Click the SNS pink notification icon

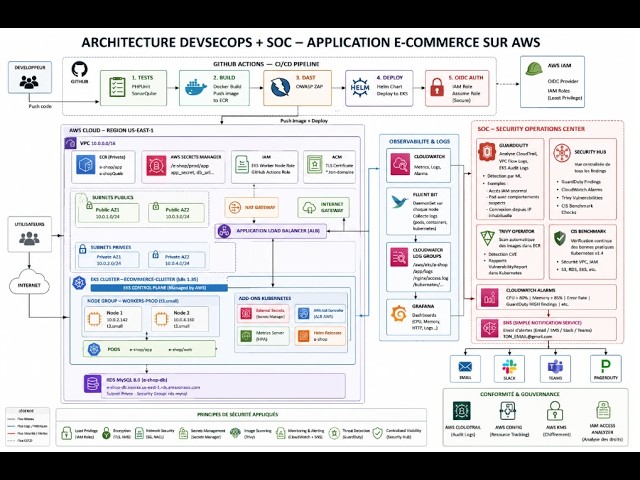[489, 329]
